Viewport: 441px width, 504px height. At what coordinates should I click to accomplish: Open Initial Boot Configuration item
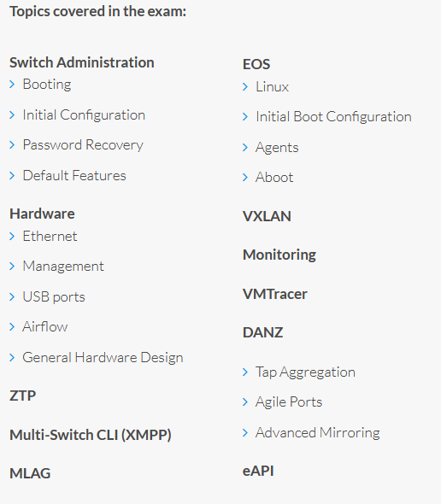tap(333, 117)
